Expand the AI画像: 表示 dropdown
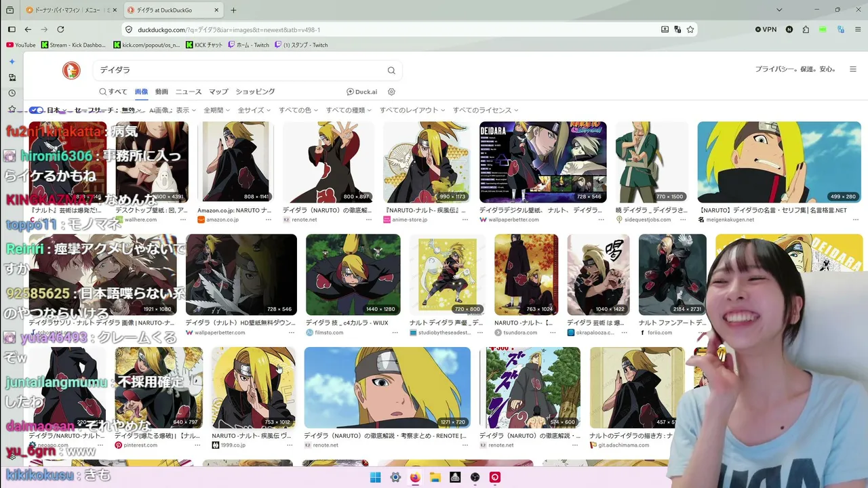868x488 pixels. tap(173, 110)
